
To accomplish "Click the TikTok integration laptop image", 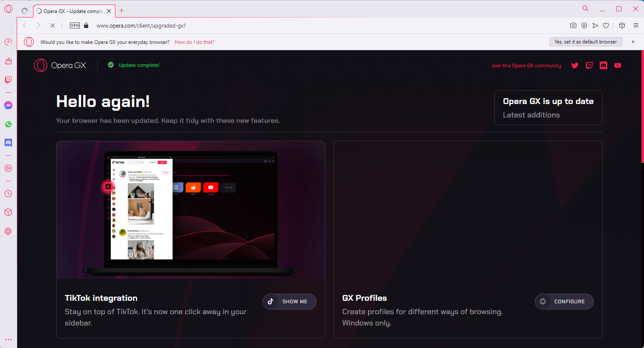I will (191, 210).
